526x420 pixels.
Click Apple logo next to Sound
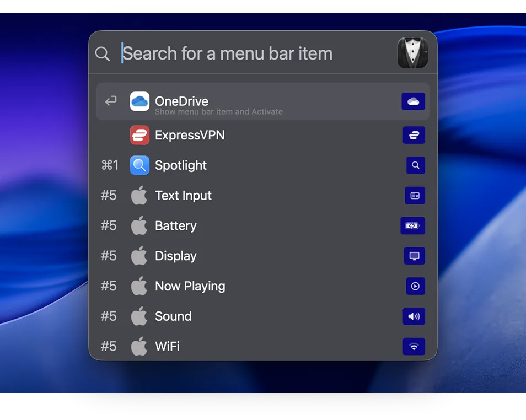click(139, 316)
